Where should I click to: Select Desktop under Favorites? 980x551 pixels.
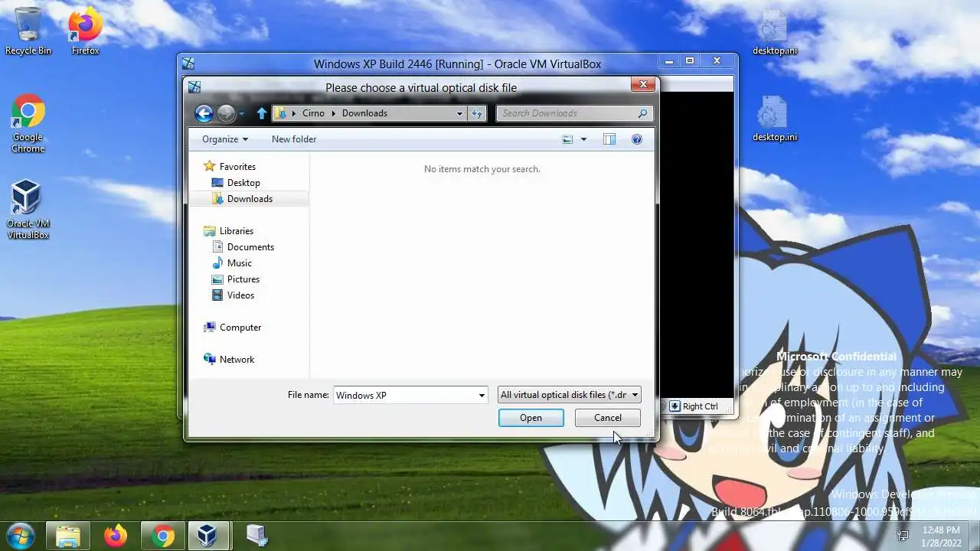point(243,183)
